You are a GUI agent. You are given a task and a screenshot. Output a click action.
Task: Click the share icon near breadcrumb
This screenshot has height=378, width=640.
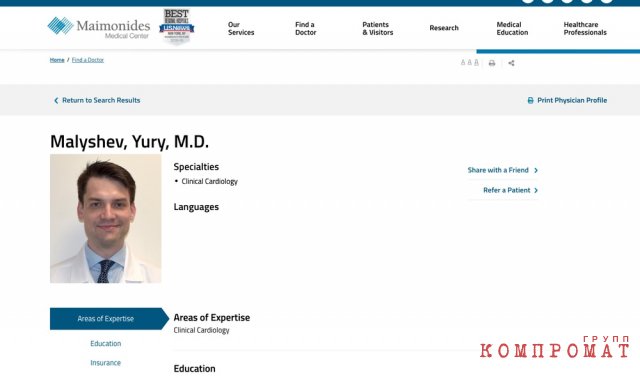[x=511, y=63]
